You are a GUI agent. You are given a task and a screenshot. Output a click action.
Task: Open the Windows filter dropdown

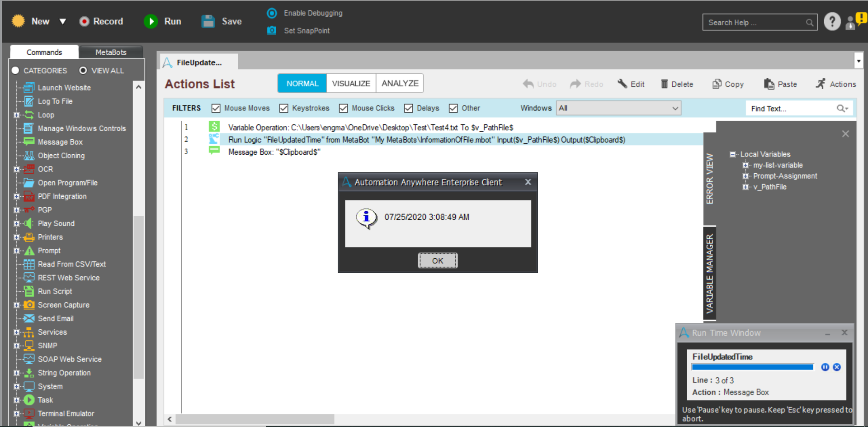[618, 108]
